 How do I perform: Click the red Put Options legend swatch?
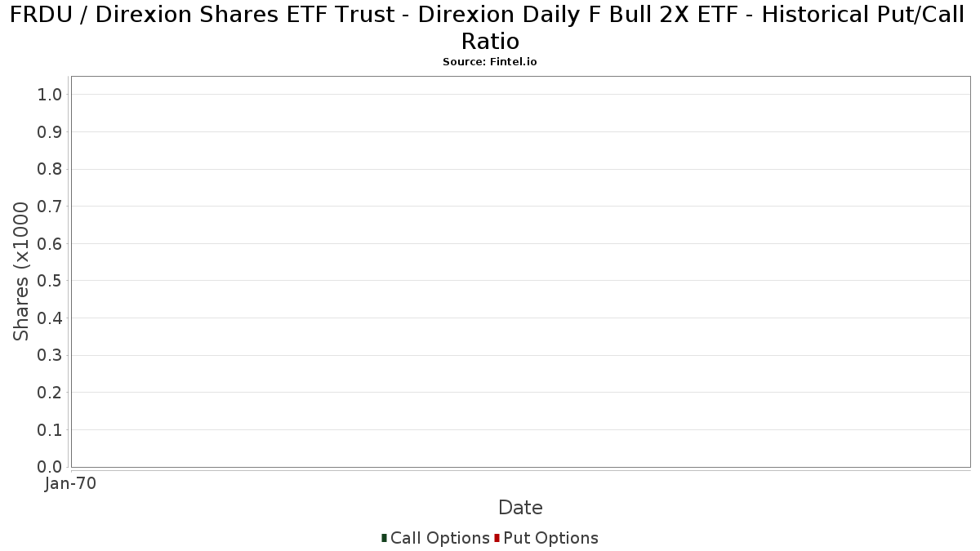tap(497, 538)
